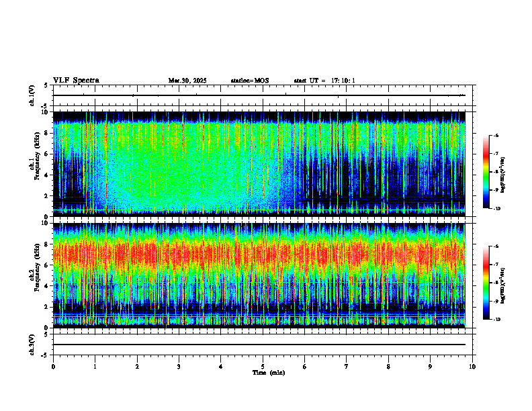Click time-axis tick label "3" below the plots
Viewport: 532px width, 411px height.
pos(179,367)
